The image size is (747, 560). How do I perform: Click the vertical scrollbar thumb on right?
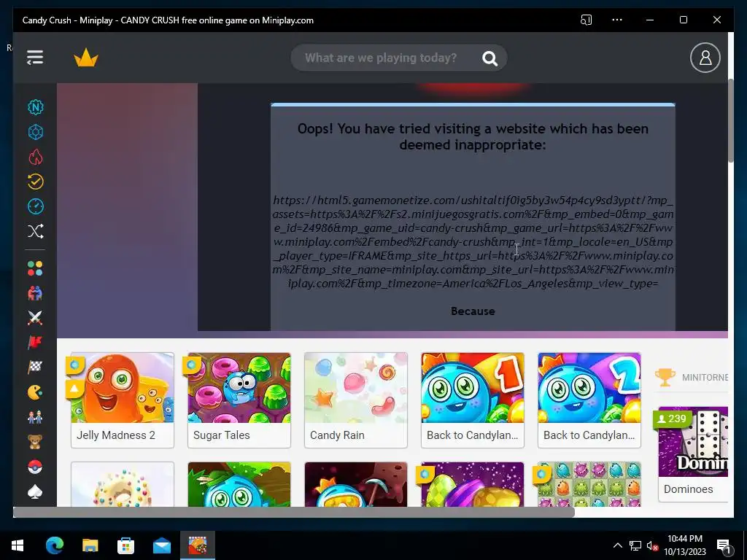tap(731, 120)
